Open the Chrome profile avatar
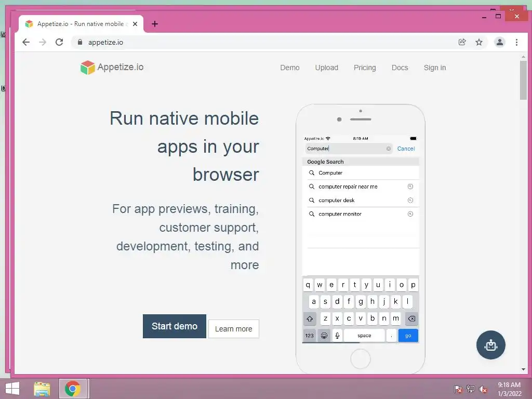Image resolution: width=532 pixels, height=399 pixels. (500, 42)
